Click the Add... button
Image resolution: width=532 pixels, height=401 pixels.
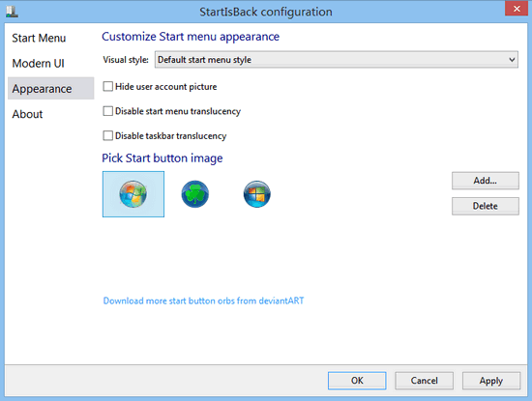pos(486,181)
